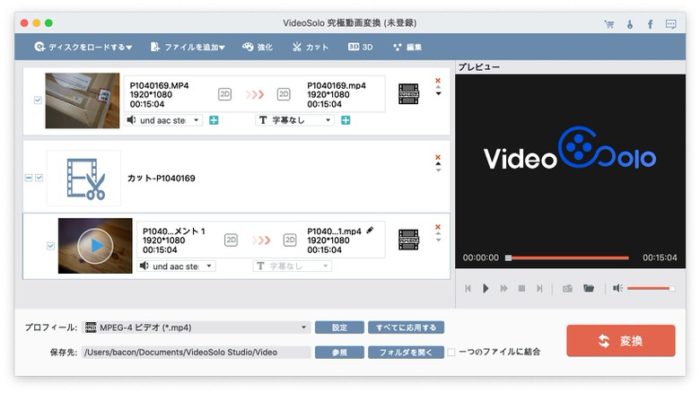Toggle checkbox for カット-P1040169 group
The image size is (700, 393).
click(x=39, y=178)
